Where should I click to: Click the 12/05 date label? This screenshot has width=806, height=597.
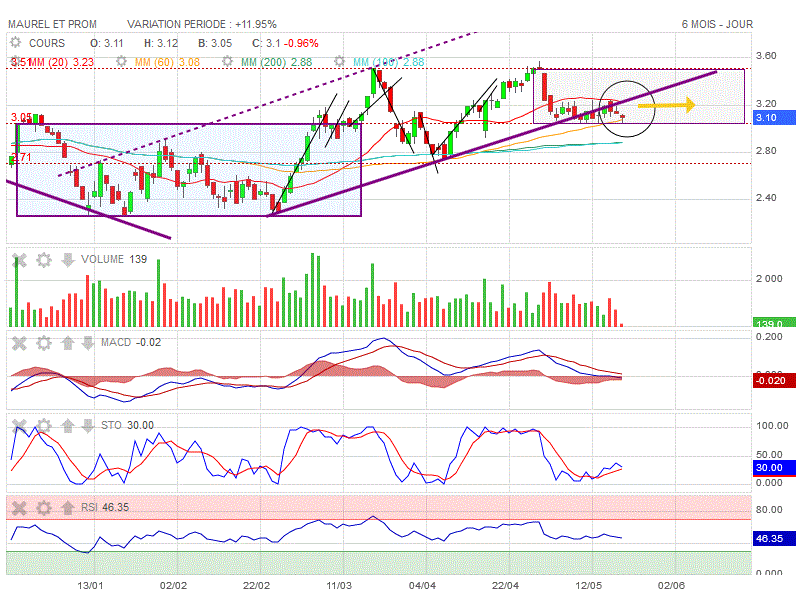[588, 585]
